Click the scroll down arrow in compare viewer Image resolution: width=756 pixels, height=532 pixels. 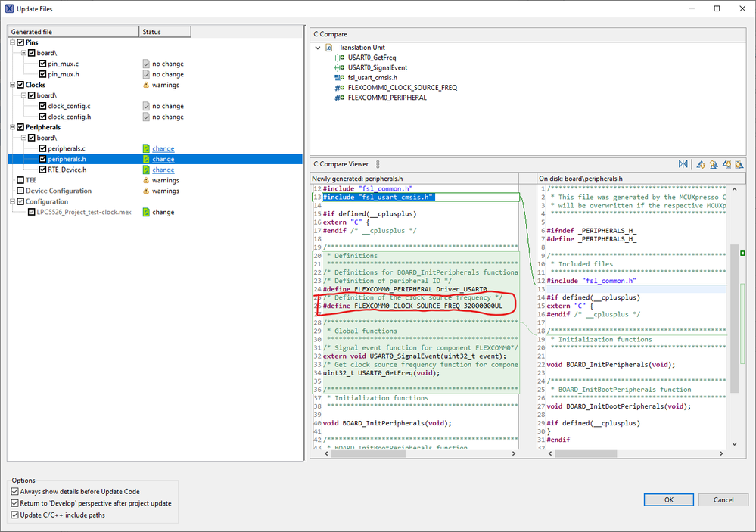click(734, 443)
